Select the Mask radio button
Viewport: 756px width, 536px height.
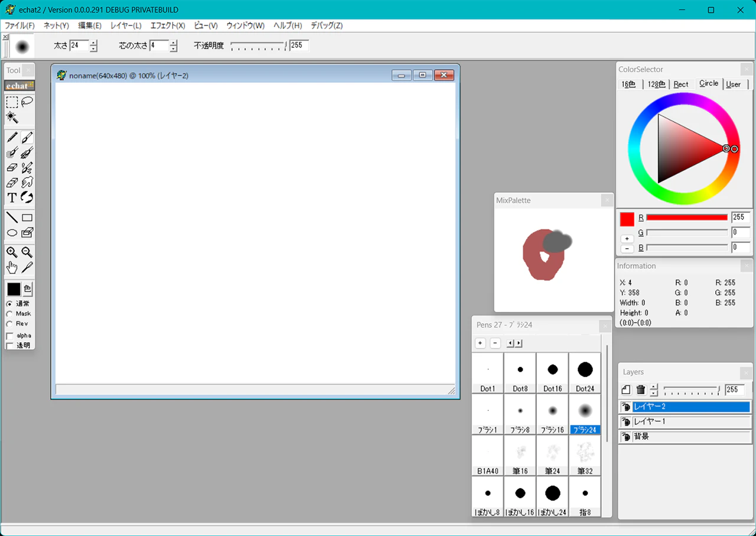click(x=9, y=314)
